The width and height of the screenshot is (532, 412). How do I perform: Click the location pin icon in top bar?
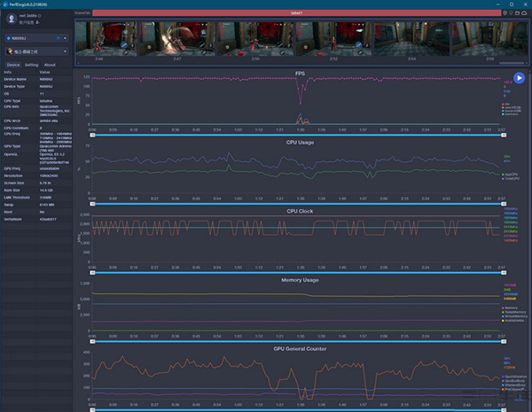505,13
